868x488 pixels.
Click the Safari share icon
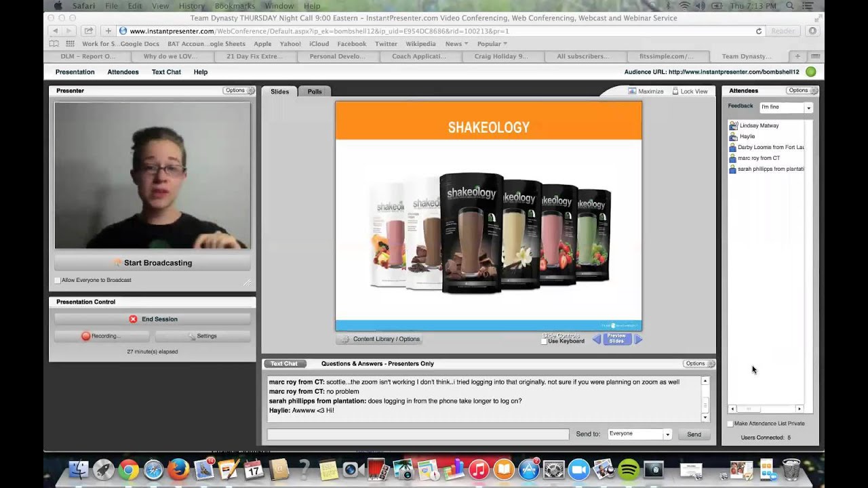(88, 31)
